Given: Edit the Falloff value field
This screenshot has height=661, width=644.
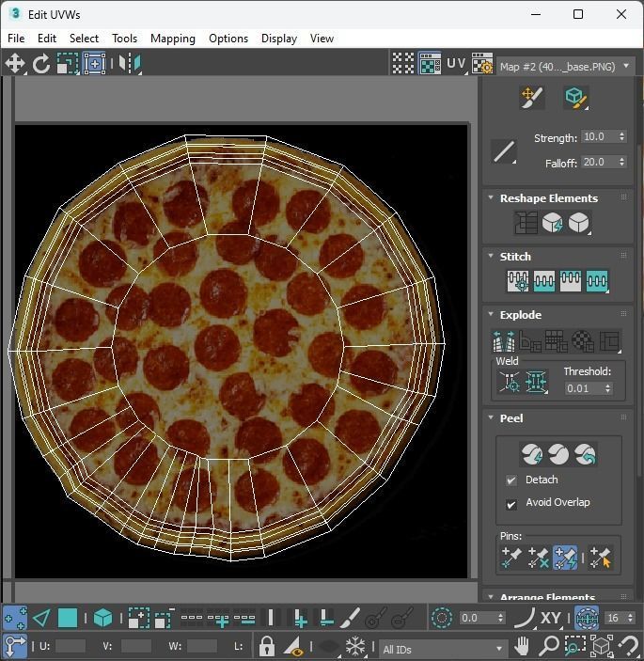Looking at the screenshot, I should point(599,162).
